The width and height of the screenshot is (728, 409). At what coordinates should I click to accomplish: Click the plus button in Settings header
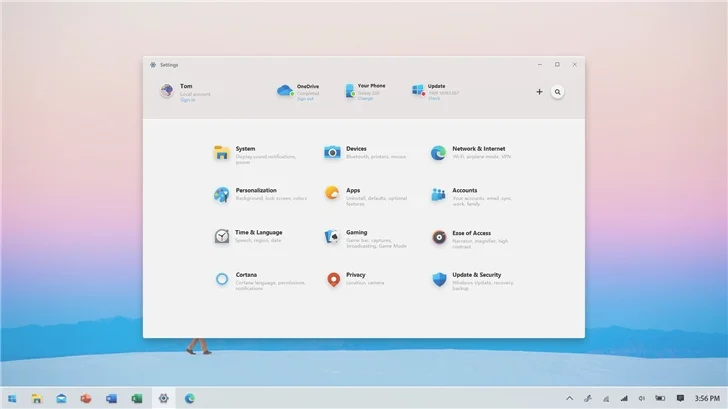tap(540, 92)
